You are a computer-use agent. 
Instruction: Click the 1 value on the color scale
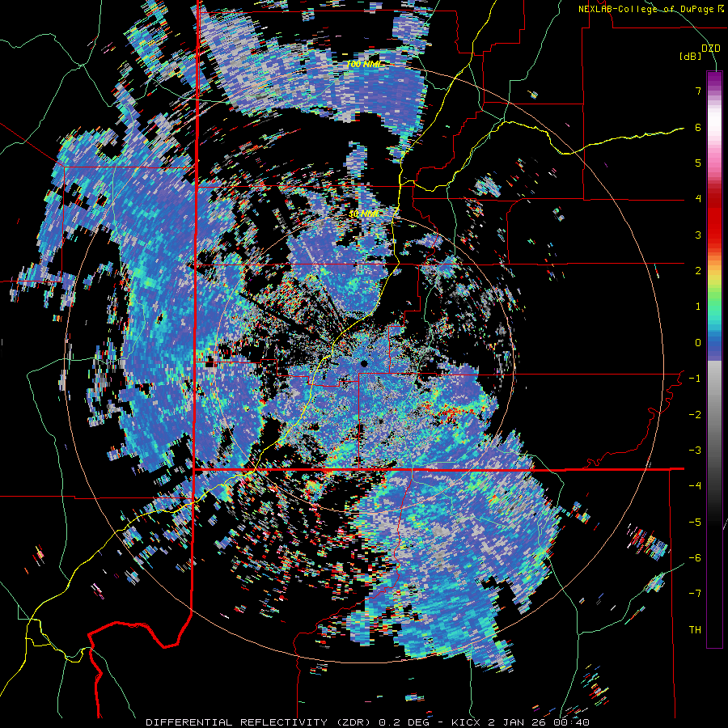pyautogui.click(x=698, y=307)
